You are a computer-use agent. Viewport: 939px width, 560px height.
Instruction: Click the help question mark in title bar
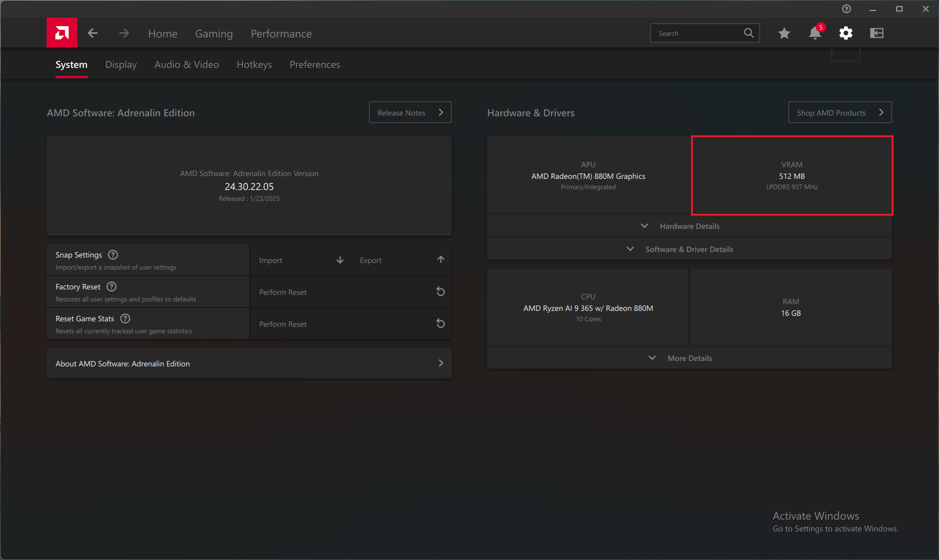click(847, 9)
